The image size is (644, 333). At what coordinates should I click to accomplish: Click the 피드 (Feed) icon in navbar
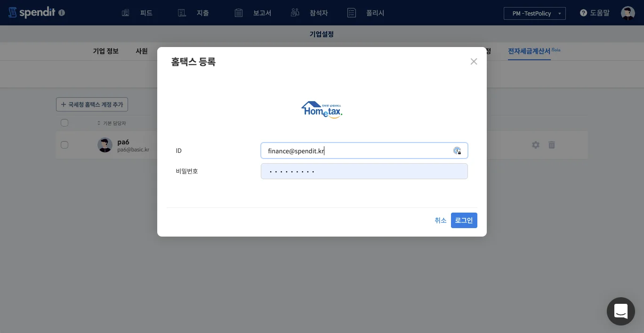[125, 13]
